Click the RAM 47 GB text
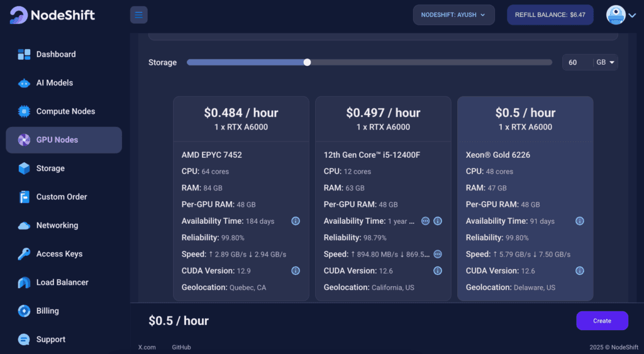The width and height of the screenshot is (644, 354). pyautogui.click(x=486, y=188)
